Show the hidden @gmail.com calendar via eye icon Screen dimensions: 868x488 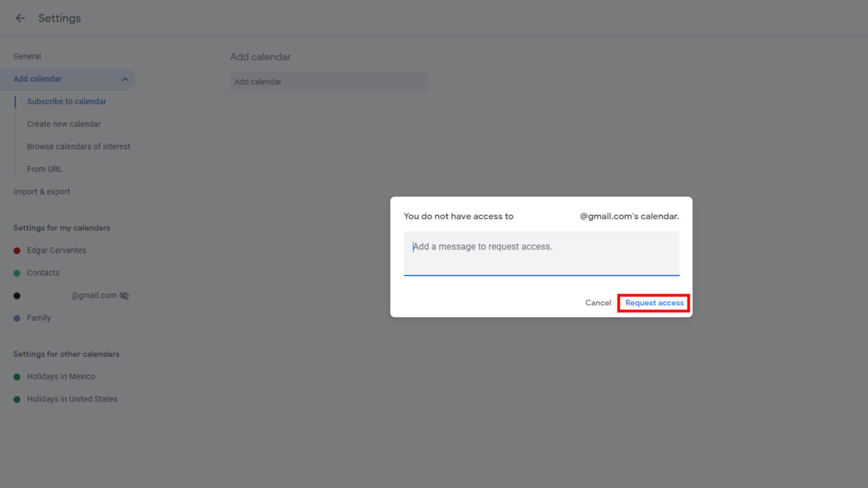pyautogui.click(x=123, y=295)
